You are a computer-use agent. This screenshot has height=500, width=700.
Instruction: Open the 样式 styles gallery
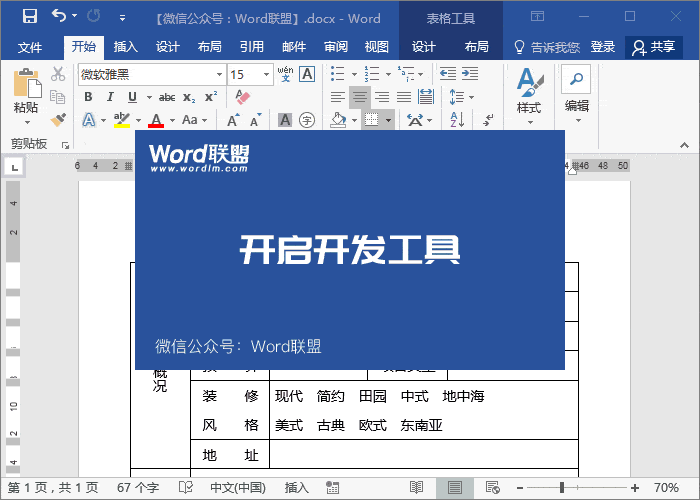pos(529,96)
